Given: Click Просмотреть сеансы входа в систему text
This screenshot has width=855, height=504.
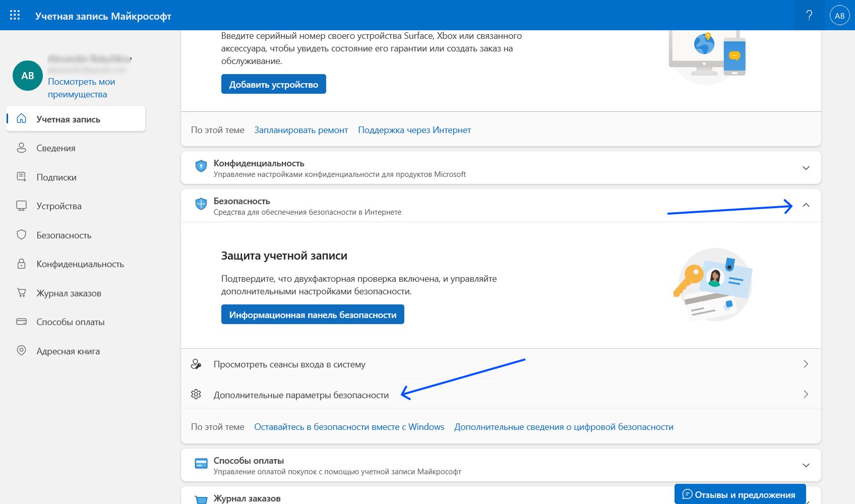Looking at the screenshot, I should (x=289, y=364).
